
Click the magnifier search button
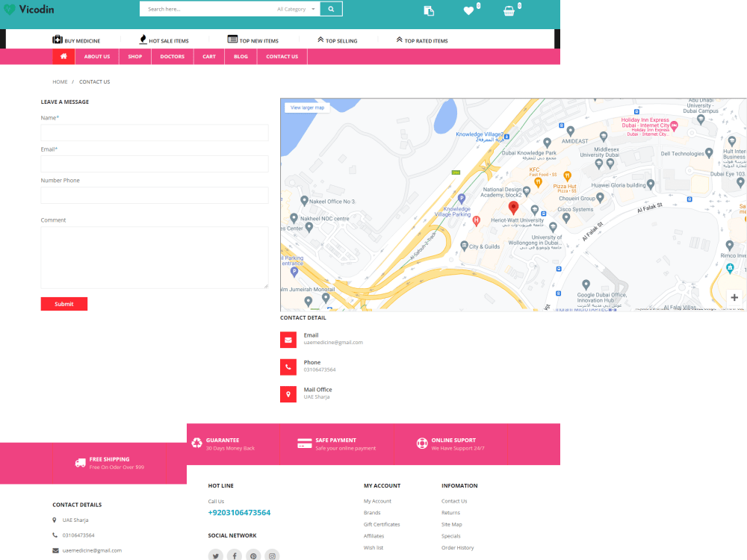coord(331,9)
